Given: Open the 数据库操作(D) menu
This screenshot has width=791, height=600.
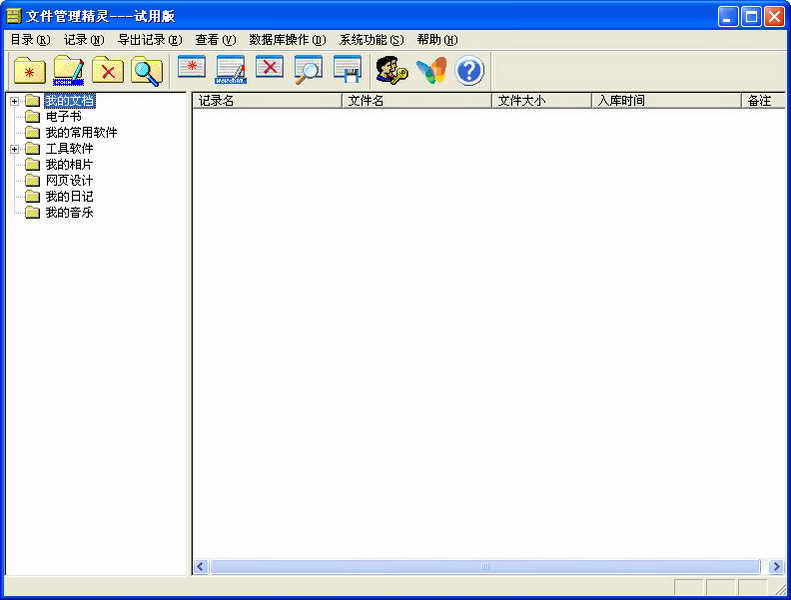Looking at the screenshot, I should click(x=288, y=40).
